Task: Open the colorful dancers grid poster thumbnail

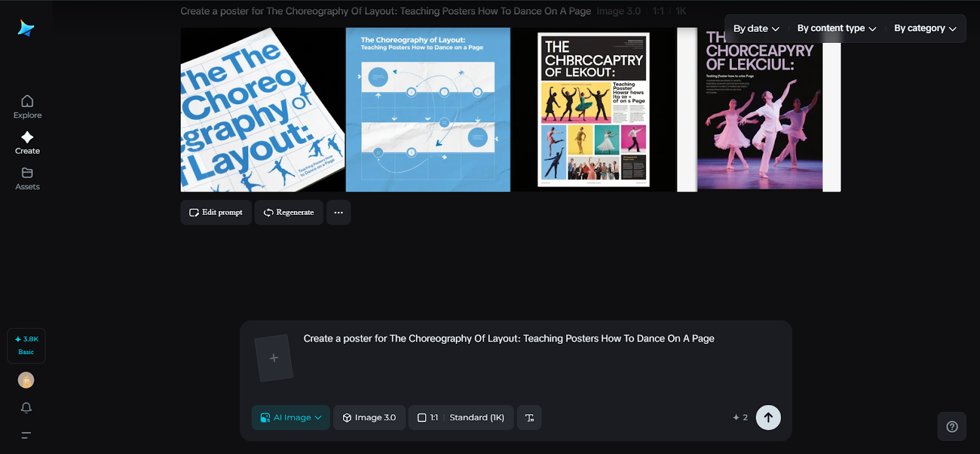Action: (x=594, y=110)
